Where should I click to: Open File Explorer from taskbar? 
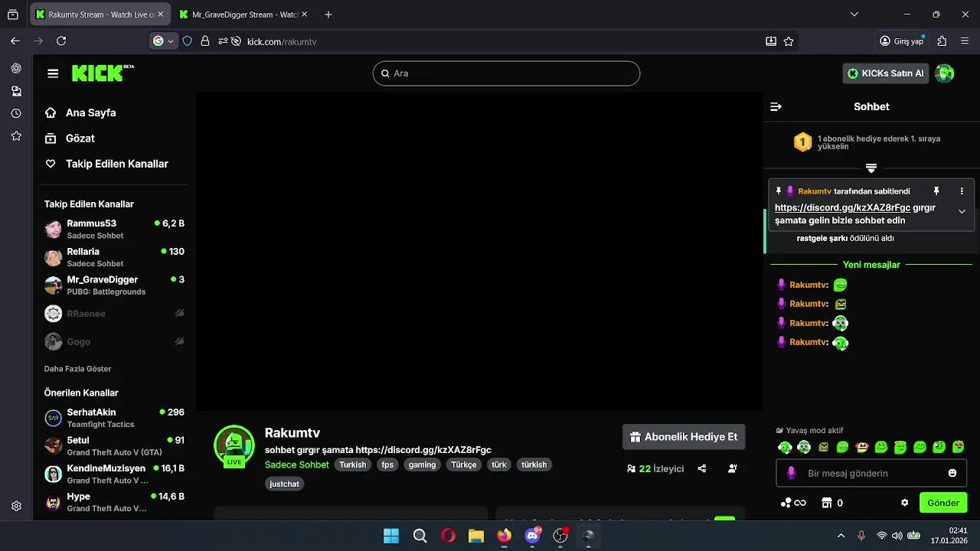[x=476, y=536]
